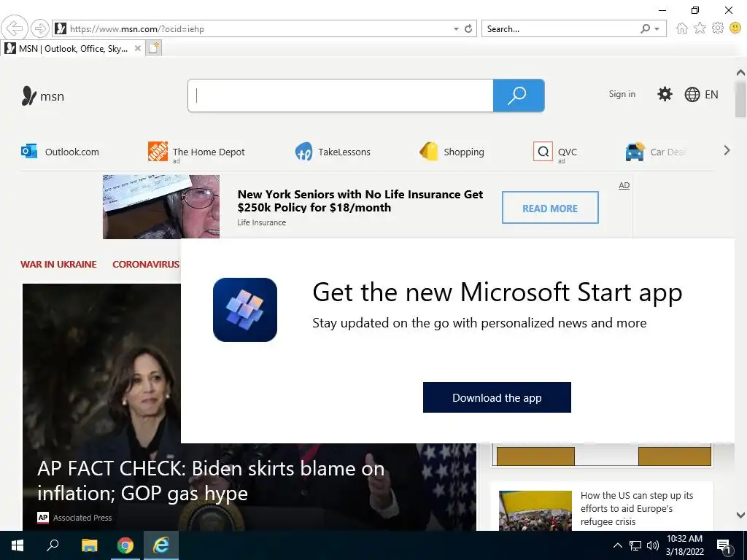Expand the search provider dropdown arrow

pyautogui.click(x=657, y=29)
